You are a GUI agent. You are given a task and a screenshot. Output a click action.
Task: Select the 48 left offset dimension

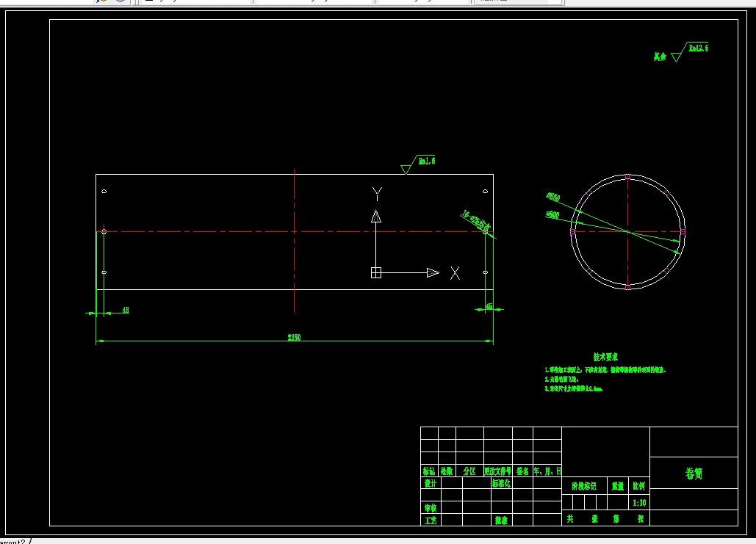126,310
